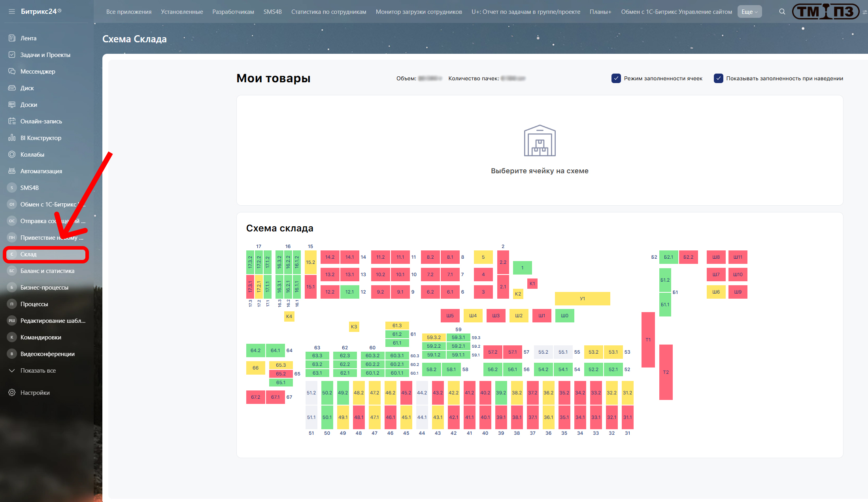
Task: Open the Лента feed icon
Action: pos(12,38)
